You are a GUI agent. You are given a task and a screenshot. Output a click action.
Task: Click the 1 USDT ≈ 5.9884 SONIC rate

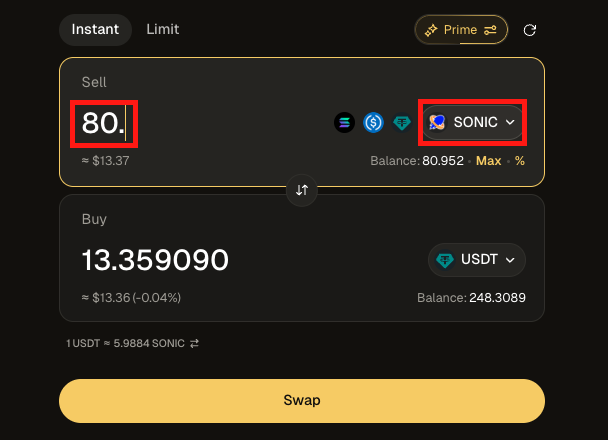pyautogui.click(x=125, y=343)
